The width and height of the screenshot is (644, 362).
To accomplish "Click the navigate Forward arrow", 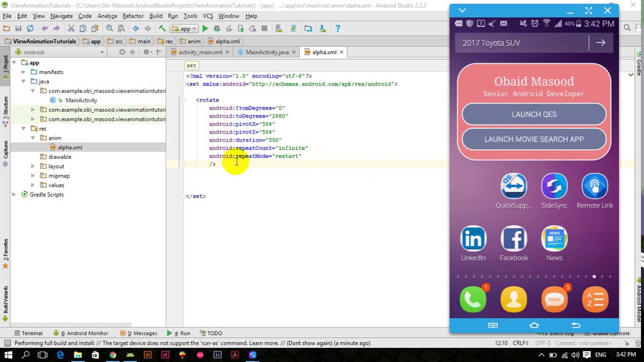I will (x=147, y=29).
